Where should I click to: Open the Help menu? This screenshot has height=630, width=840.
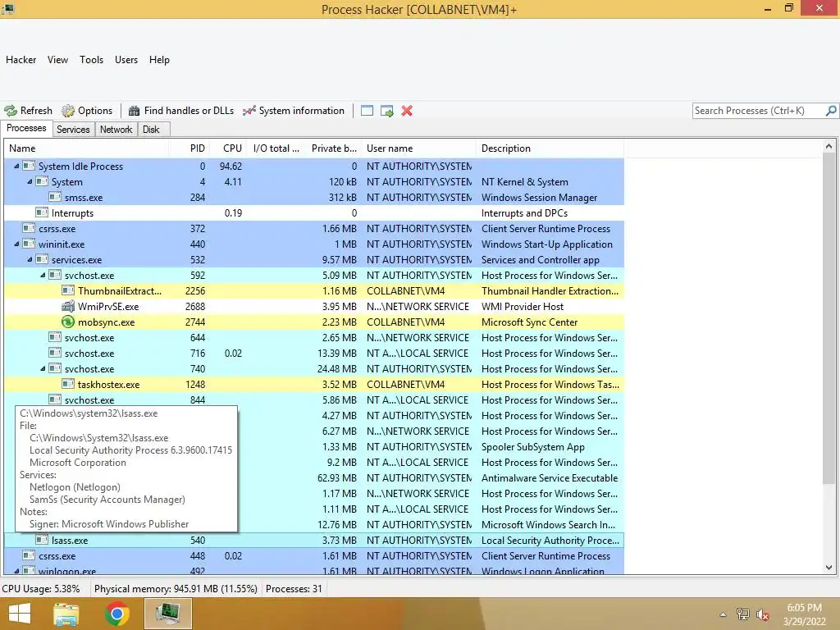[x=159, y=60]
